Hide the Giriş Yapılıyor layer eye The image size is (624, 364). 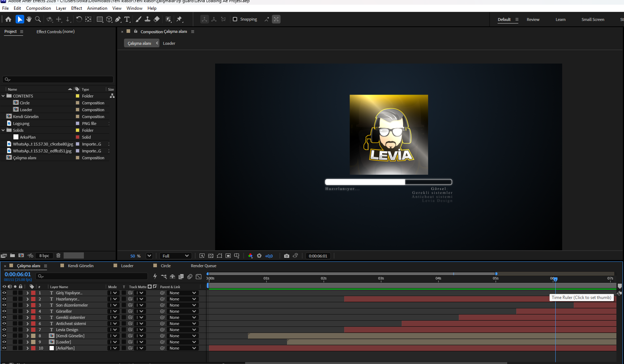4,293
